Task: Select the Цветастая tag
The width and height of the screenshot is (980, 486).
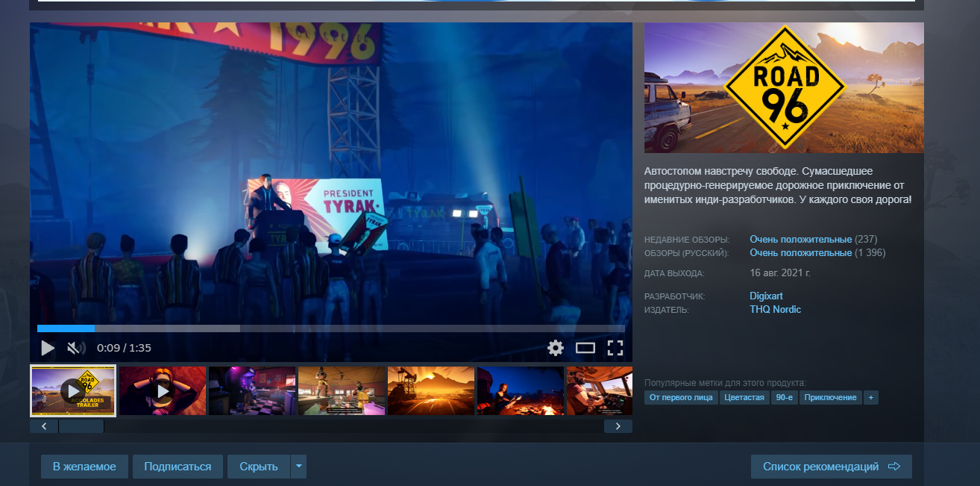Action: 744,397
